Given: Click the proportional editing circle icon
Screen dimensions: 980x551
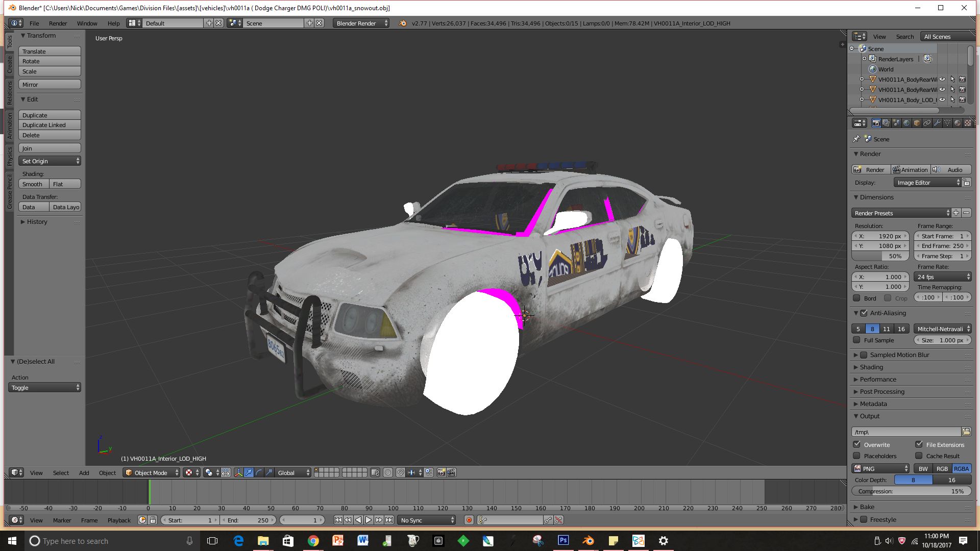Looking at the screenshot, I should [388, 472].
